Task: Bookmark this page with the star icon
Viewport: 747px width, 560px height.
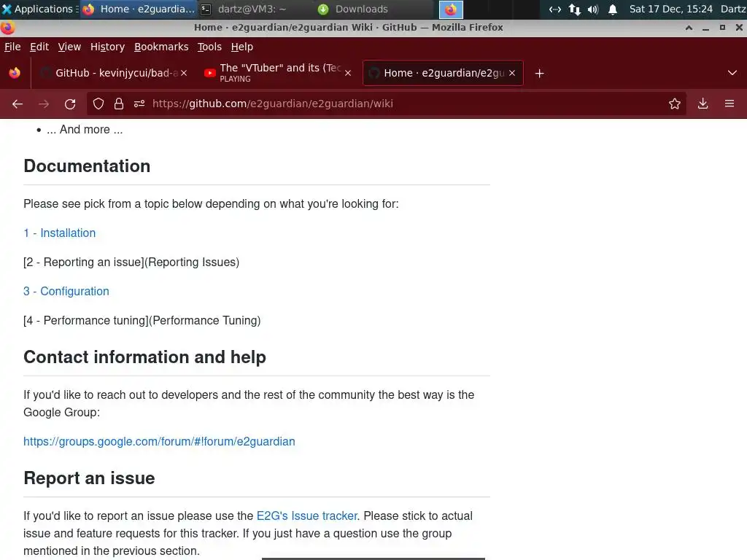Action: click(x=675, y=104)
